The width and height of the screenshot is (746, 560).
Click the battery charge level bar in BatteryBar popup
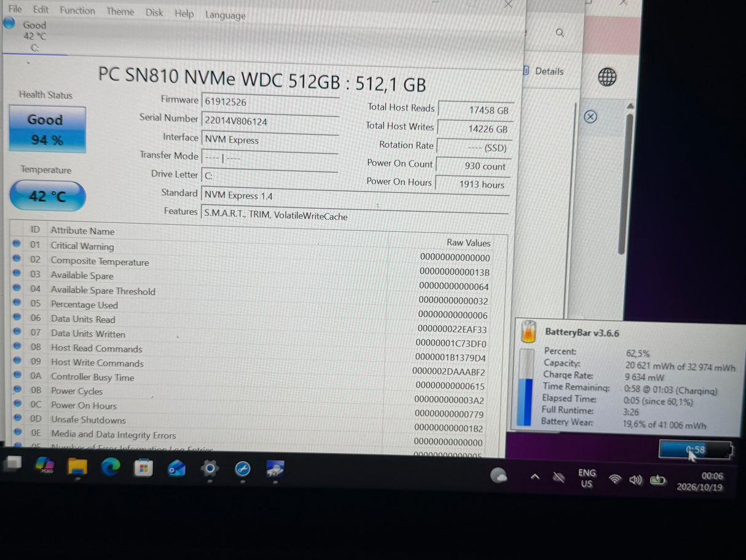point(524,387)
